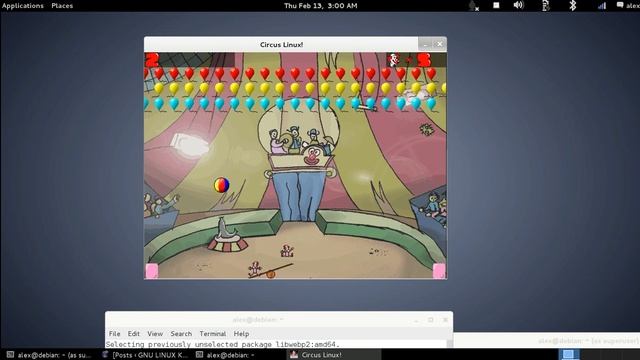The image size is (640, 360).
Task: Close the Circus Linux! window
Action: click(x=440, y=44)
